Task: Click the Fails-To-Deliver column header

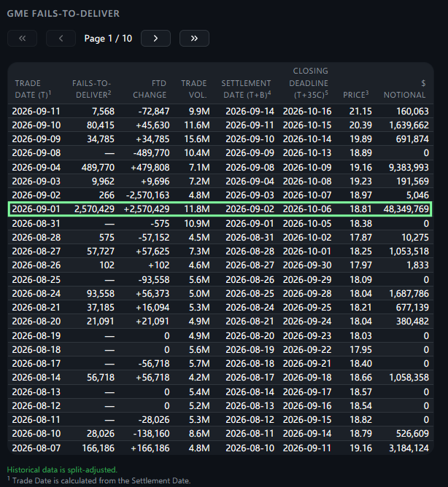Action: tap(92, 89)
